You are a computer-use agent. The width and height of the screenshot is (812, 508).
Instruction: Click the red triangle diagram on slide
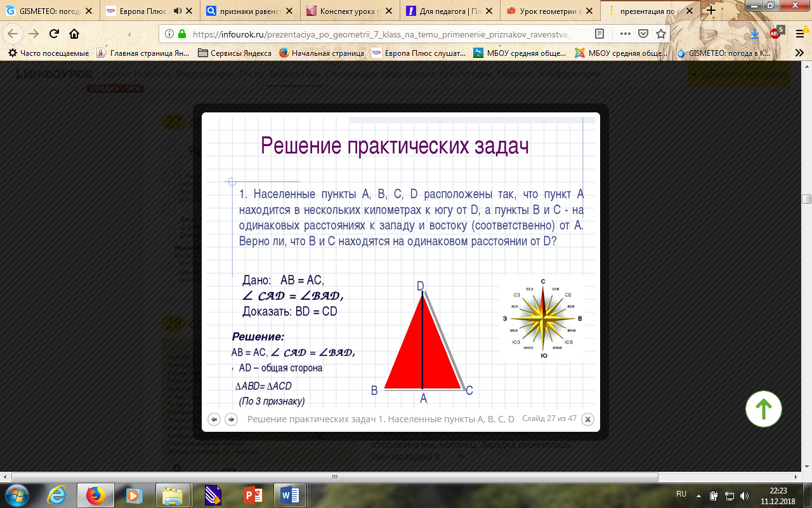(x=422, y=341)
